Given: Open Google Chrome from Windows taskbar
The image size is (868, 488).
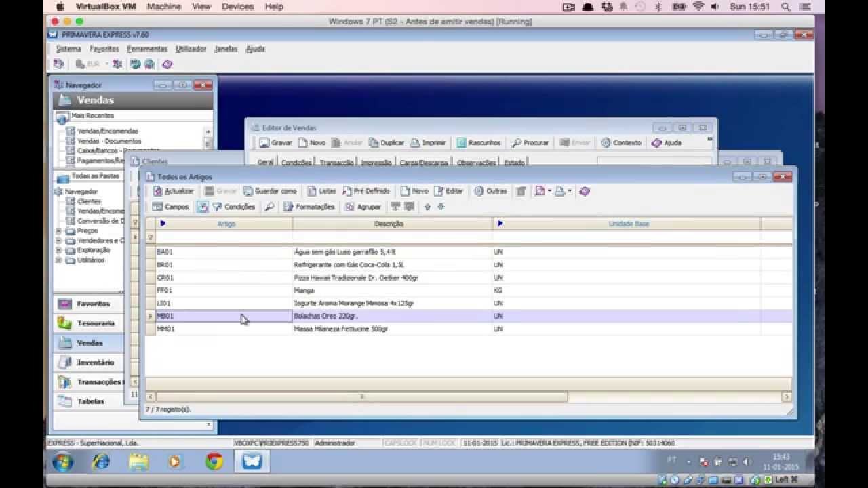Looking at the screenshot, I should (214, 462).
